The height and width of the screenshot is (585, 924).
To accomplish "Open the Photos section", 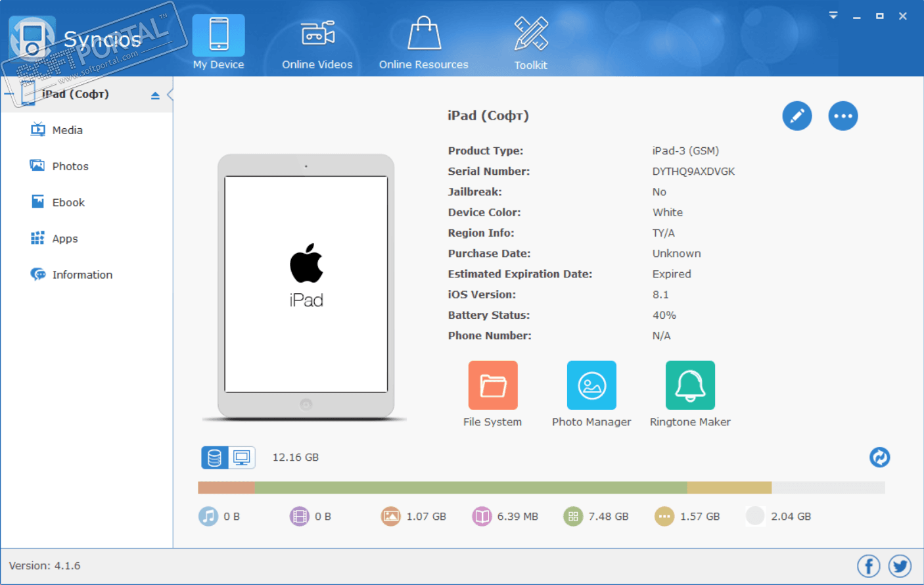I will coord(60,166).
